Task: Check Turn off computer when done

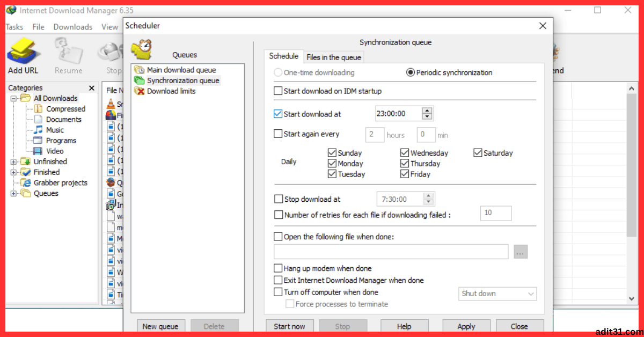Action: [278, 292]
